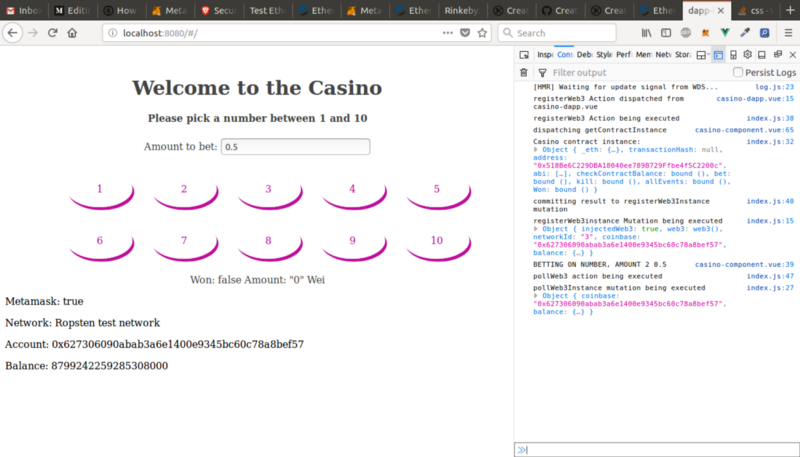Close the developer tools panel
The height and width of the screenshot is (457, 800).
coord(792,55)
